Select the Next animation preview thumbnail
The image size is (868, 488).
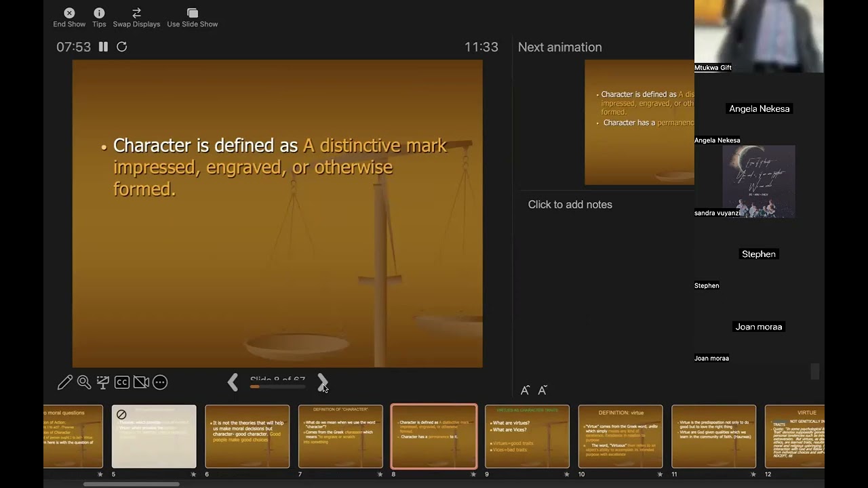click(639, 122)
